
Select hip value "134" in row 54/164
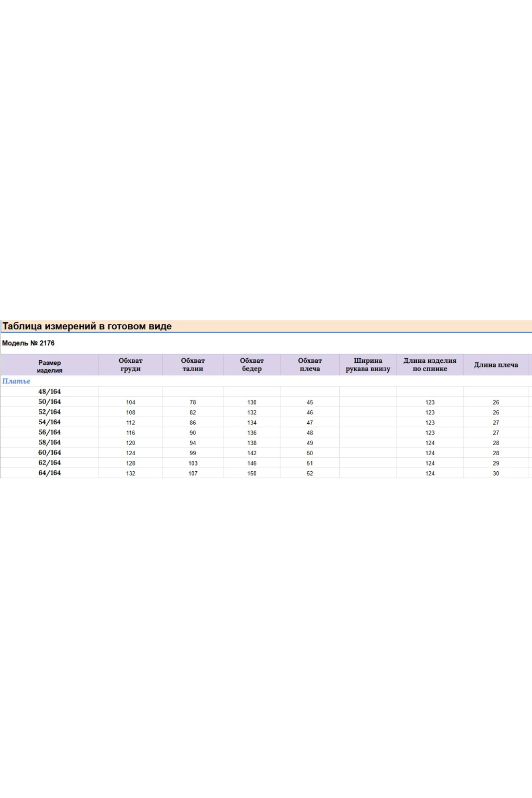(252, 423)
